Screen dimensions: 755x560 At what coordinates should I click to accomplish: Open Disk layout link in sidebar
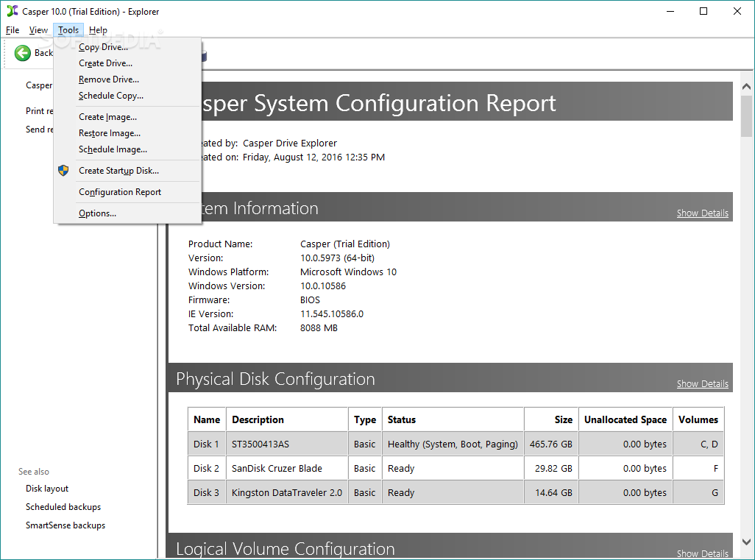(x=47, y=489)
